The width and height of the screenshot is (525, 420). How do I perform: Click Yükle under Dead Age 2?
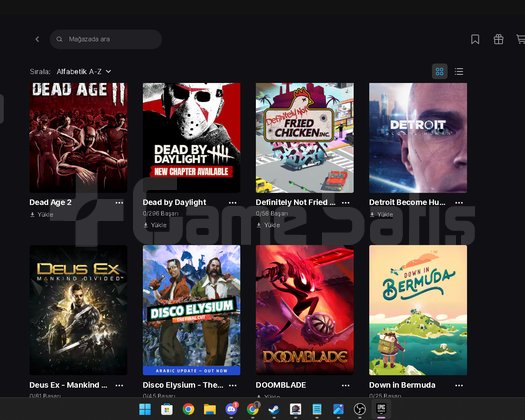(x=42, y=214)
